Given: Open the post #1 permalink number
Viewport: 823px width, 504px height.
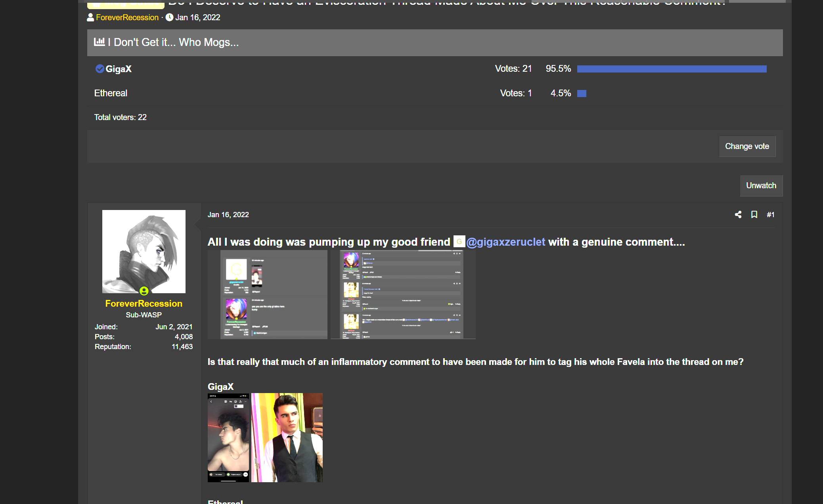Looking at the screenshot, I should tap(770, 214).
